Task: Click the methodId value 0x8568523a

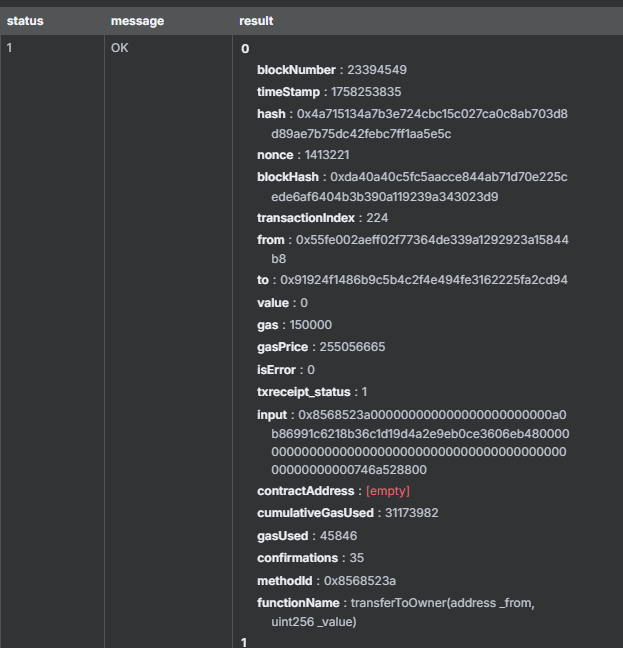Action: point(360,580)
